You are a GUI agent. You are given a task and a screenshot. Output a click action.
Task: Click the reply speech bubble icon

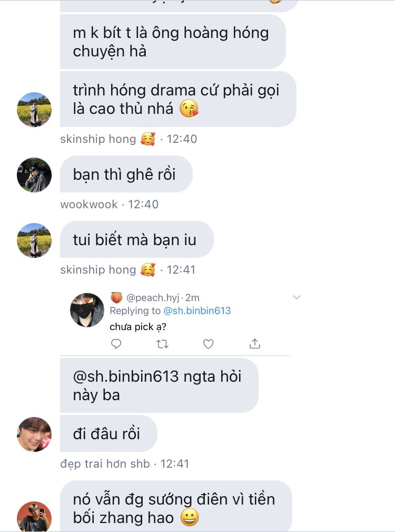(116, 344)
